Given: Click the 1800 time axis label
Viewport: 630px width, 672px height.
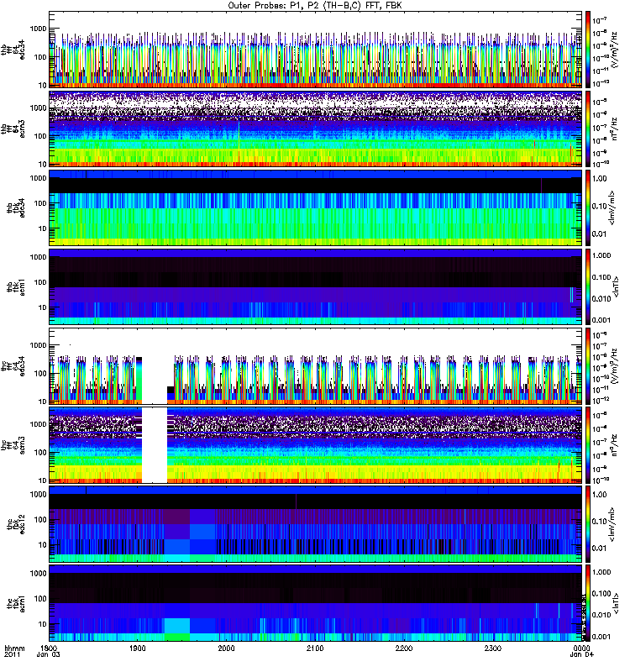Looking at the screenshot, I should pyautogui.click(x=49, y=648).
